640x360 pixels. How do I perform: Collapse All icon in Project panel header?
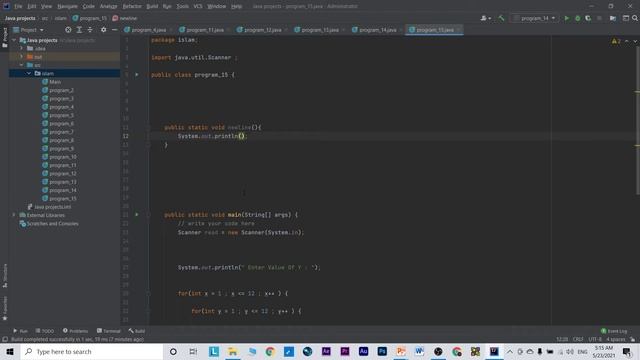pyautogui.click(x=90, y=30)
